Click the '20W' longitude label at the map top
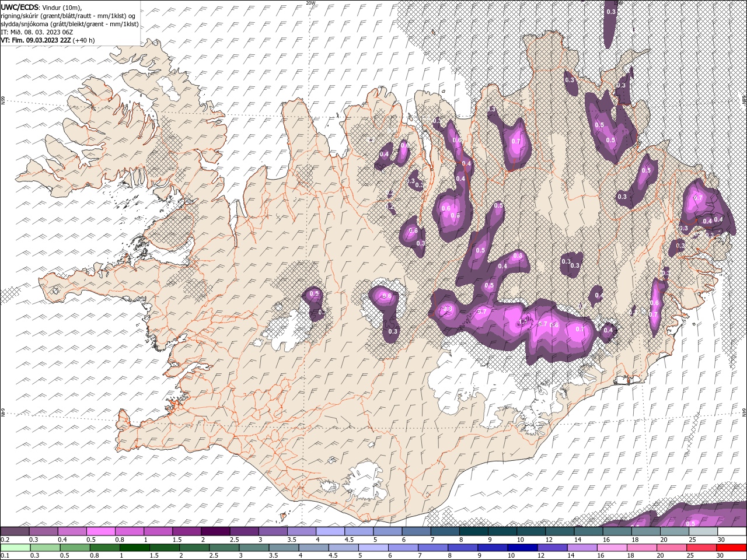747x560 pixels. pyautogui.click(x=310, y=3)
